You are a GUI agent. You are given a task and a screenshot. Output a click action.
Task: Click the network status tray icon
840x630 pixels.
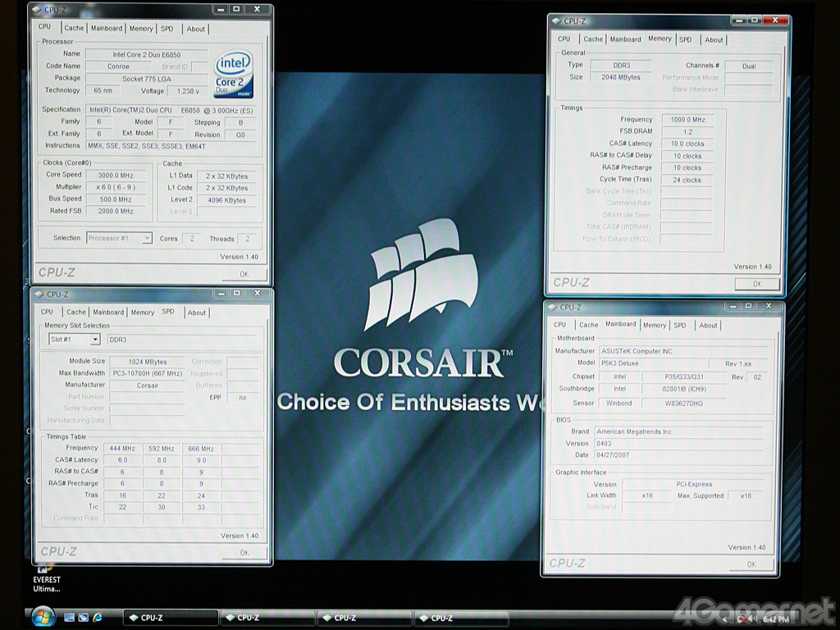pyautogui.click(x=741, y=618)
